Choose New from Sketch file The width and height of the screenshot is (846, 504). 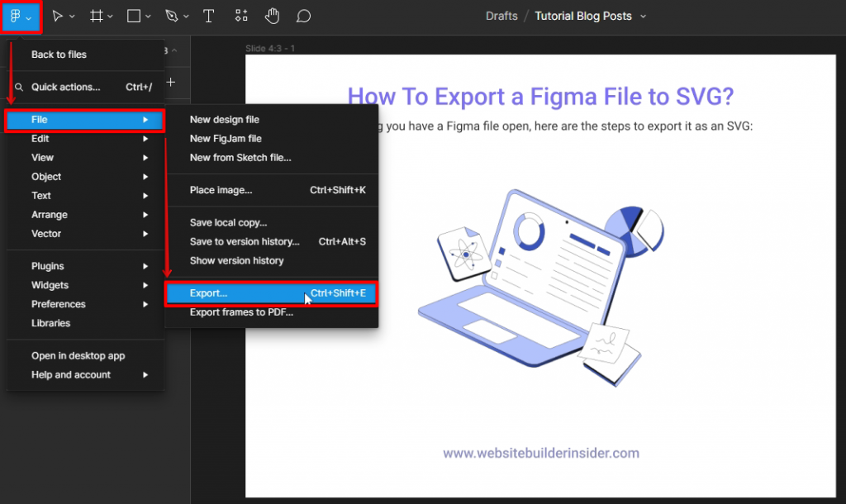point(272,158)
